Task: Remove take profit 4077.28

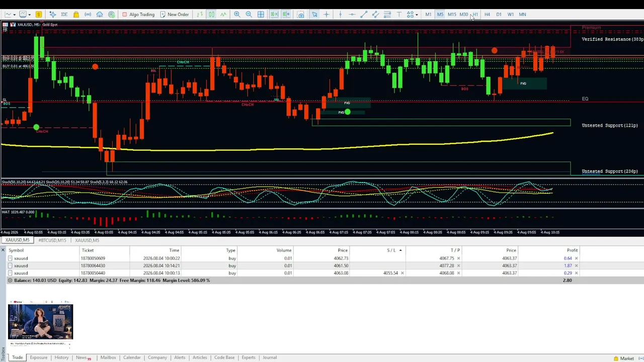Action: pyautogui.click(x=458, y=266)
